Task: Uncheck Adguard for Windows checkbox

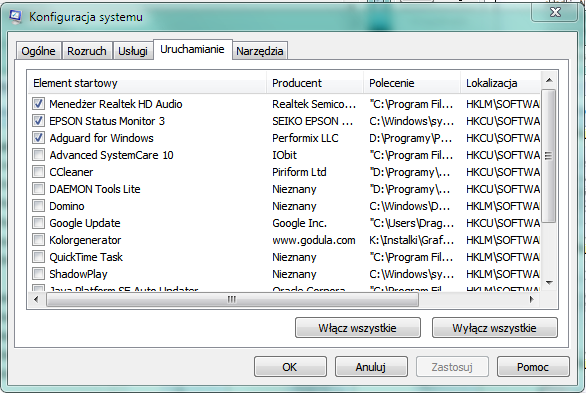Action: pyautogui.click(x=38, y=137)
